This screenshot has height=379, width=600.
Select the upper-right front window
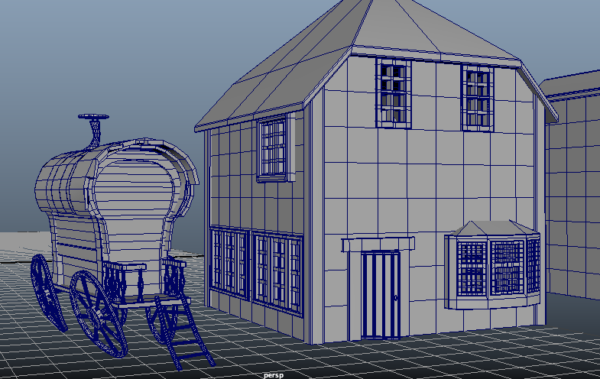[478, 99]
